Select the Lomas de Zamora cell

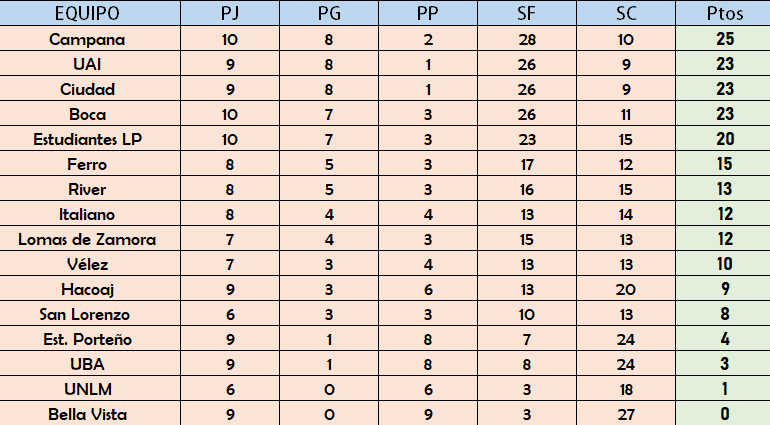[90, 238]
